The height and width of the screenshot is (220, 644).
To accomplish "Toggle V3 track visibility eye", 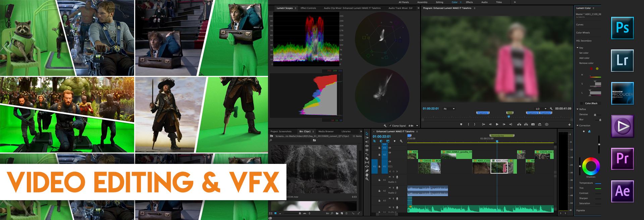I will (x=390, y=148).
